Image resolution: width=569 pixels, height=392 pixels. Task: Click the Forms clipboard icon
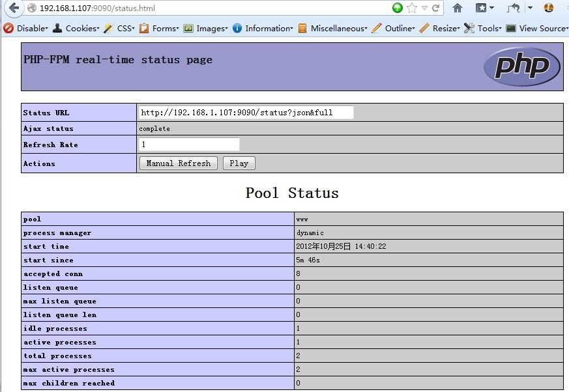pos(145,28)
